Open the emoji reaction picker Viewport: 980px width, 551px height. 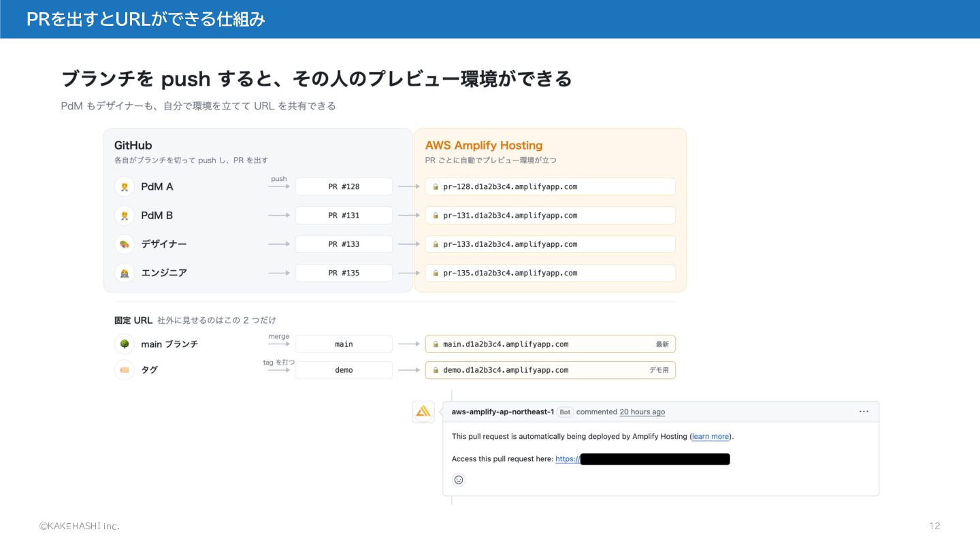[x=459, y=480]
